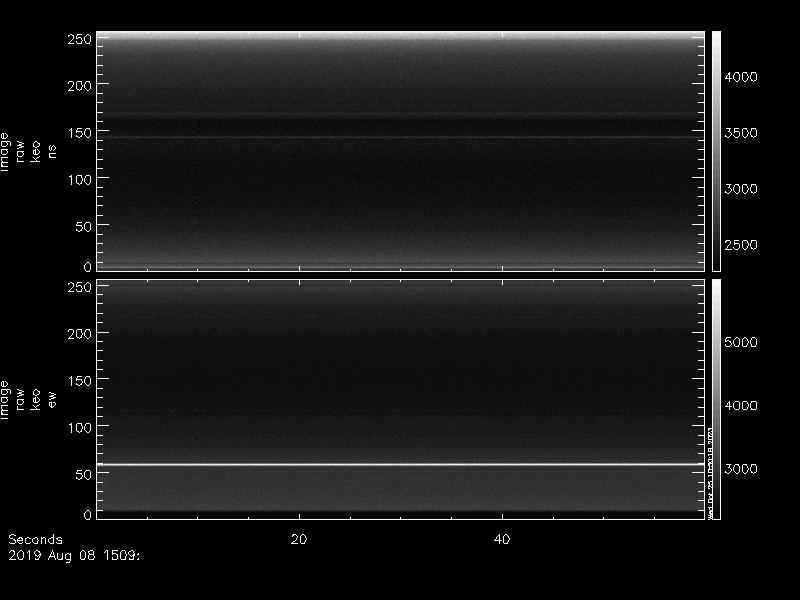This screenshot has height=600, width=800.
Task: Click the 40 tick label on the x-axis
Action: [503, 539]
